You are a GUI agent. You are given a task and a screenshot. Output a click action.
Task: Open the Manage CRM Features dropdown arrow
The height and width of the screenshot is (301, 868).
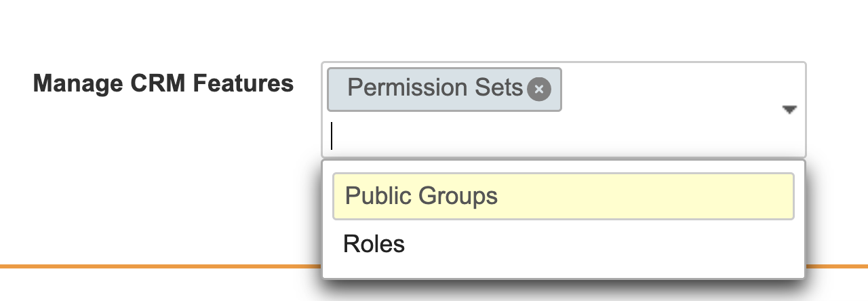tap(789, 110)
